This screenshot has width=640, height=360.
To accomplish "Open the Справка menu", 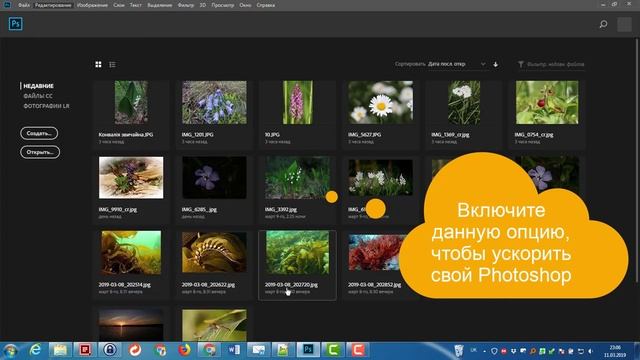I will pos(265,5).
